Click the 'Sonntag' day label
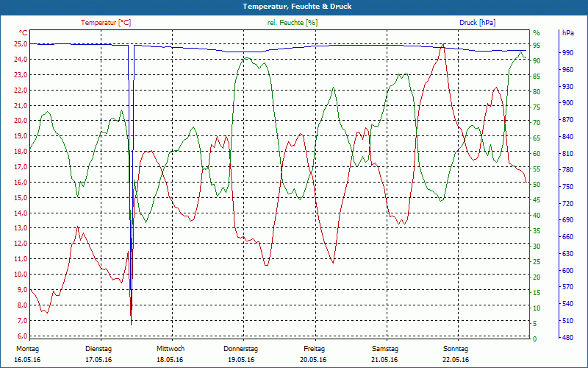The width and height of the screenshot is (588, 368). click(x=456, y=349)
